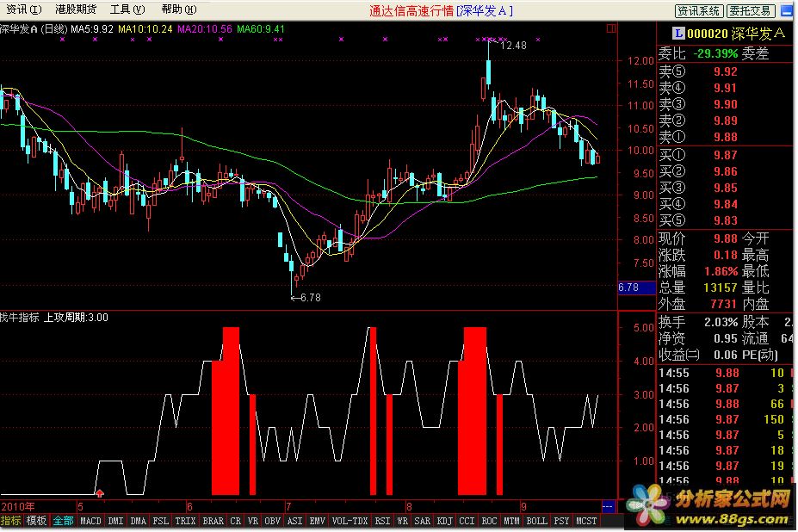Click the 6.78 low price label on chart
Viewport: 798px width, 532px height.
click(x=310, y=297)
